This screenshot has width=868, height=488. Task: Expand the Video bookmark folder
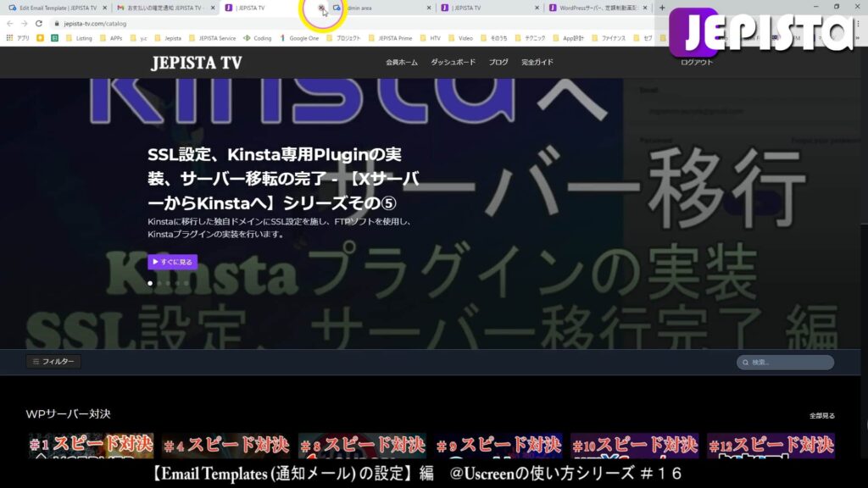tap(460, 38)
